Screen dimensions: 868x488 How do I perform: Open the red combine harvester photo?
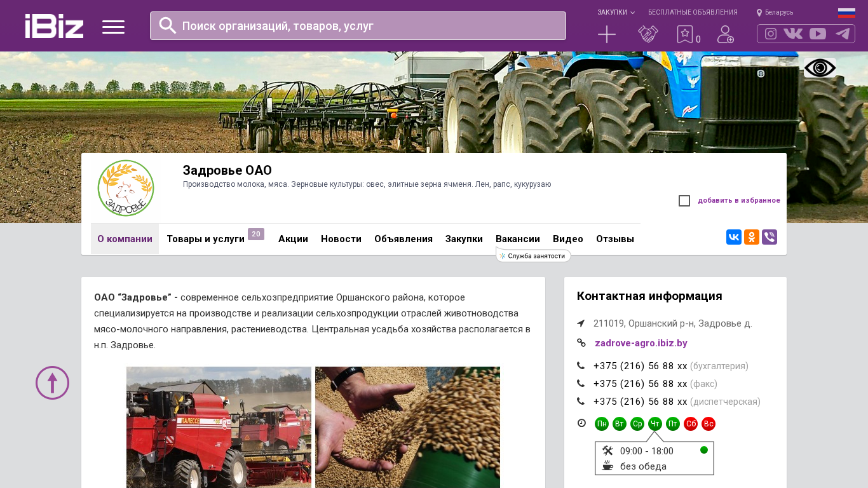click(219, 427)
